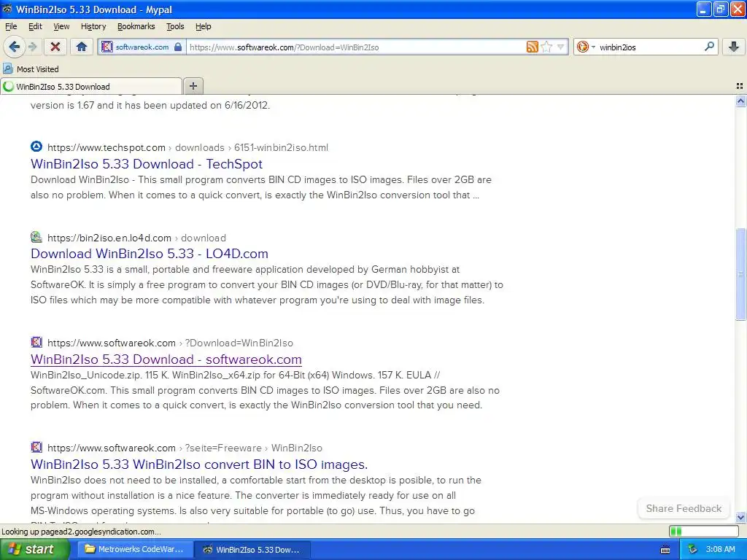
Task: Open the Downloads arrow button
Action: (x=734, y=47)
